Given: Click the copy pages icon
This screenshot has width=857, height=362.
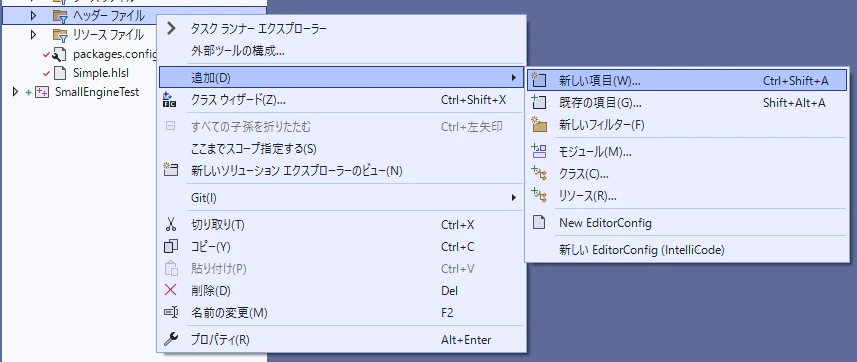Looking at the screenshot, I should pos(171,247).
